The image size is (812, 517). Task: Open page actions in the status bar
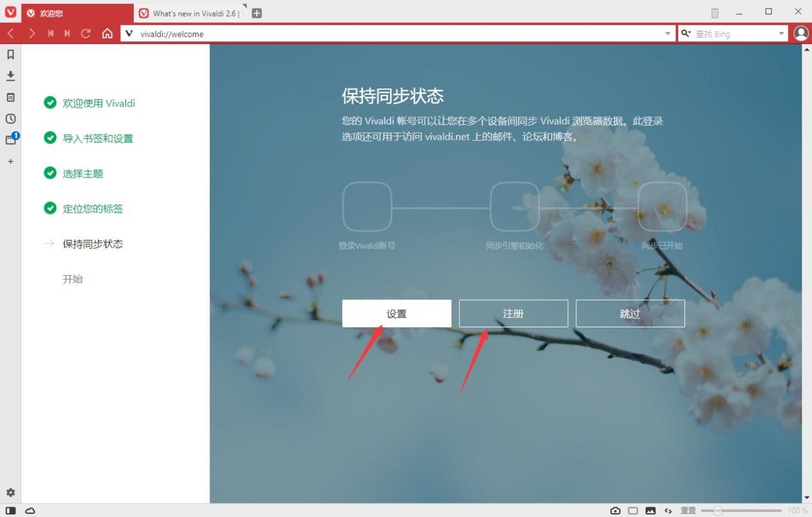(668, 510)
